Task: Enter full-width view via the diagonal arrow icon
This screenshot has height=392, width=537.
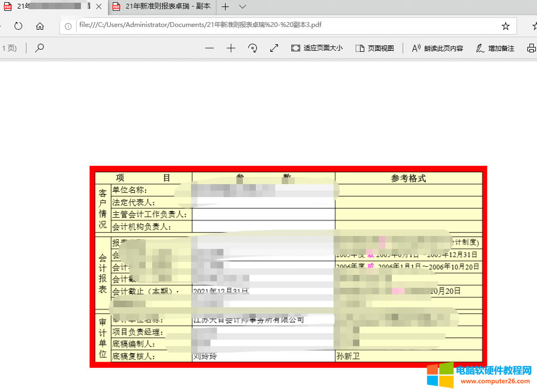Action: 274,48
